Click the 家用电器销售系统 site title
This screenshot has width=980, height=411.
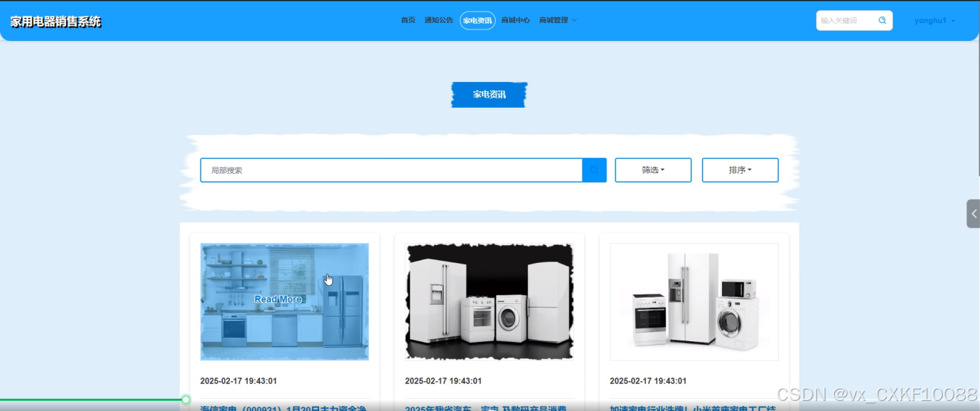click(x=56, y=22)
